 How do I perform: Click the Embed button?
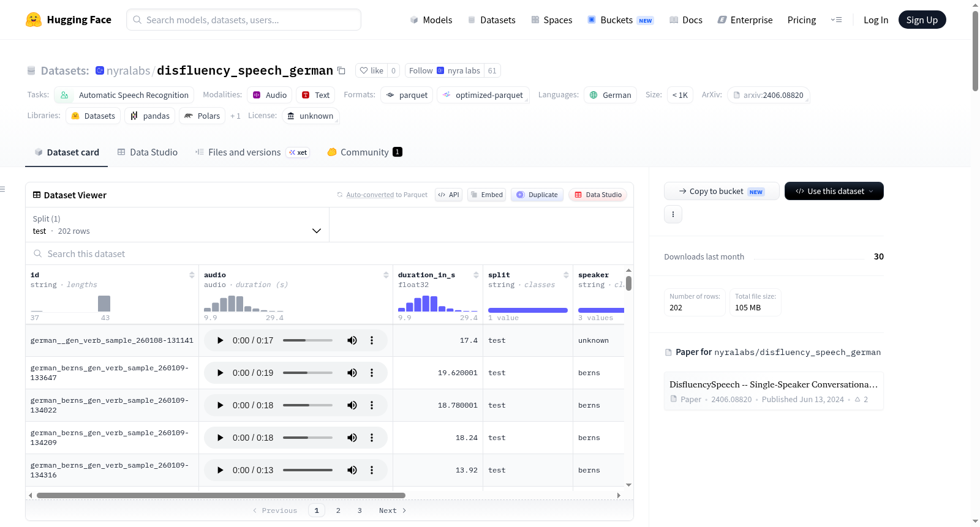(x=486, y=195)
